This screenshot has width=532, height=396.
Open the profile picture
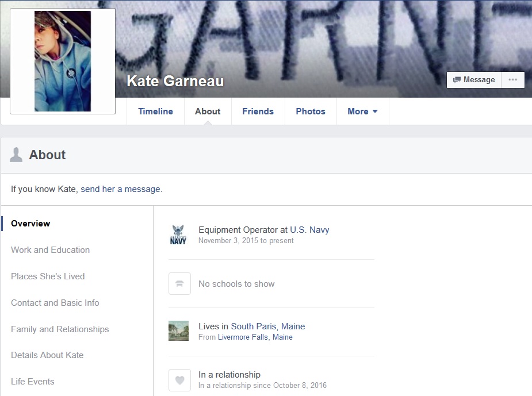click(x=63, y=61)
